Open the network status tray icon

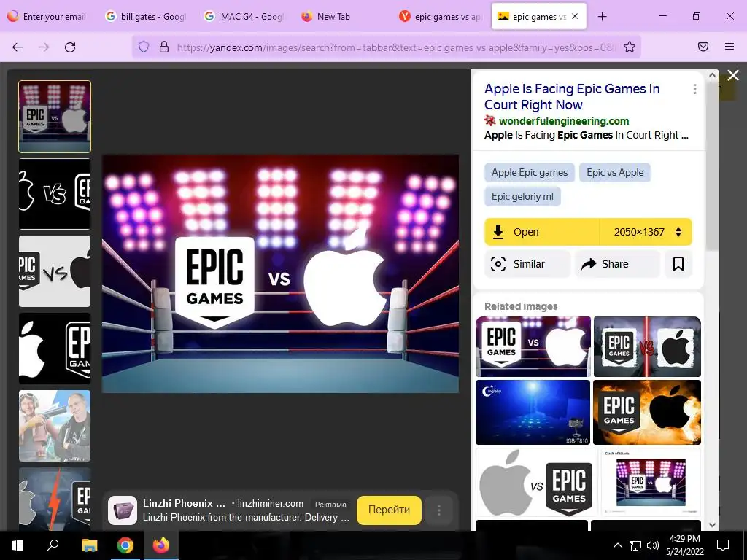point(635,545)
